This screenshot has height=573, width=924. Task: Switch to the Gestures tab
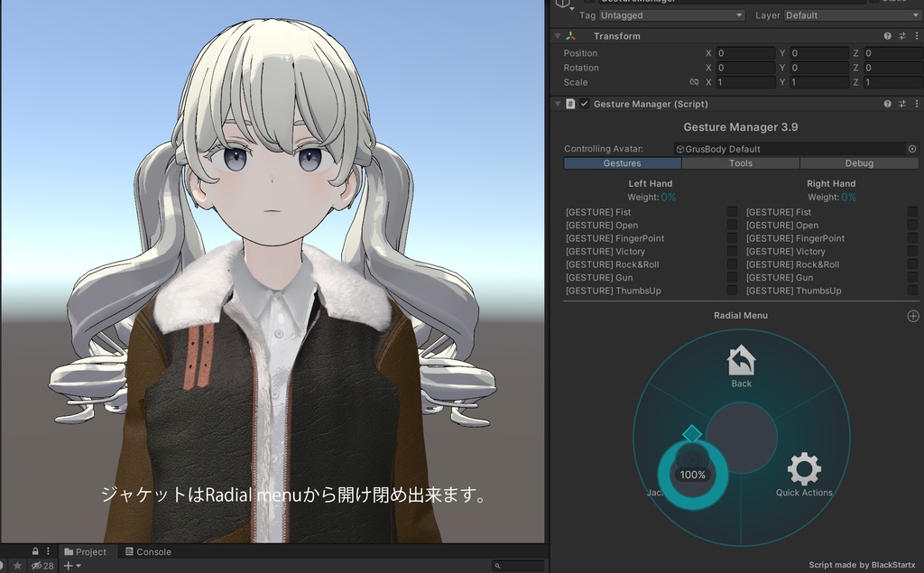[x=623, y=163]
